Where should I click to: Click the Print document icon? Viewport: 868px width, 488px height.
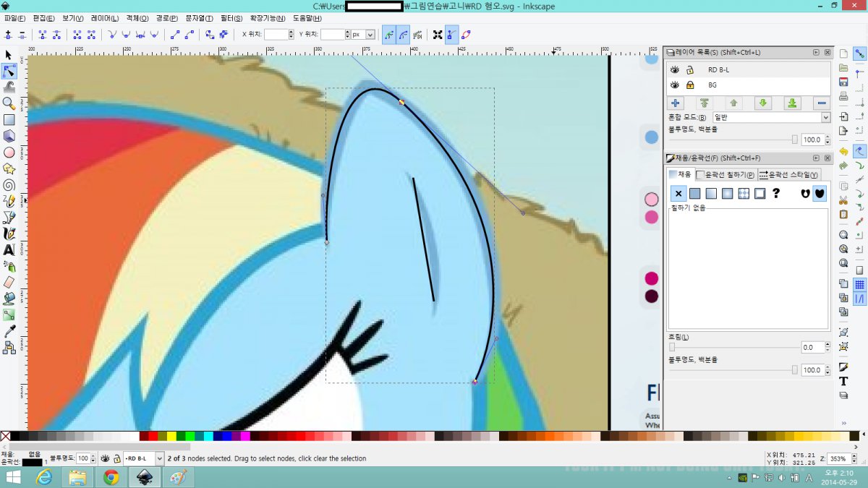843,95
